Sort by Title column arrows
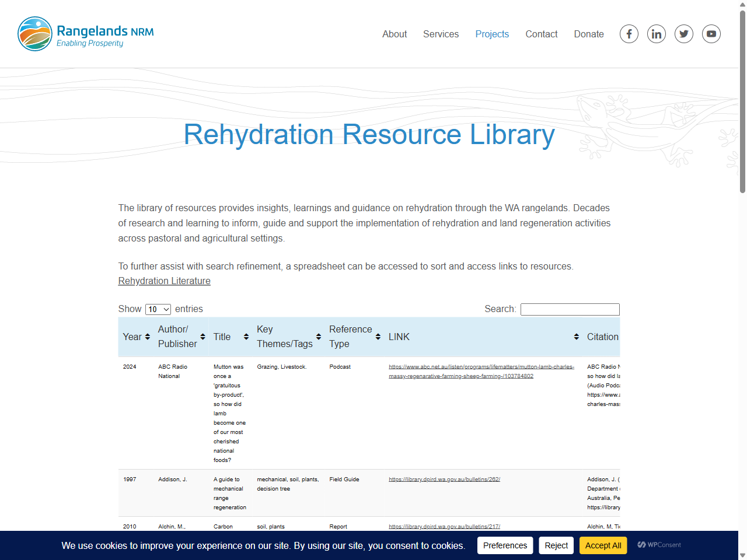This screenshot has height=560, width=747. pyautogui.click(x=246, y=337)
